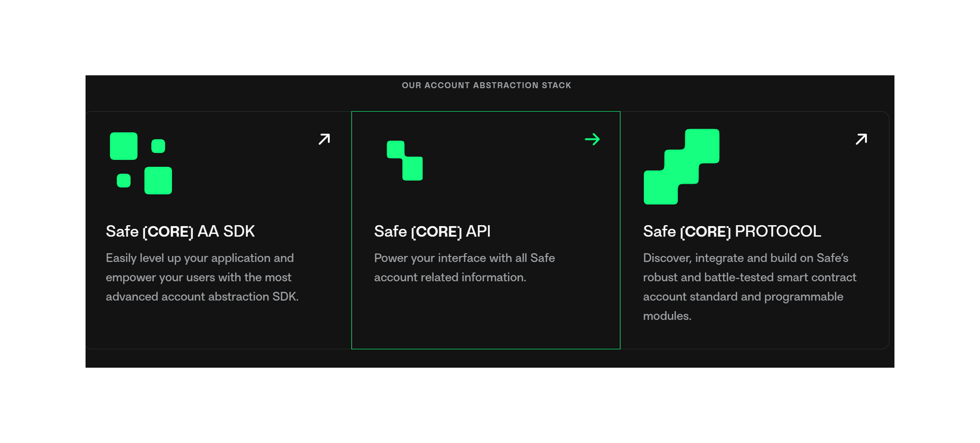Click the diagonal arrow on AA SDK card
Viewport: 980px width, 443px height.
pos(324,139)
